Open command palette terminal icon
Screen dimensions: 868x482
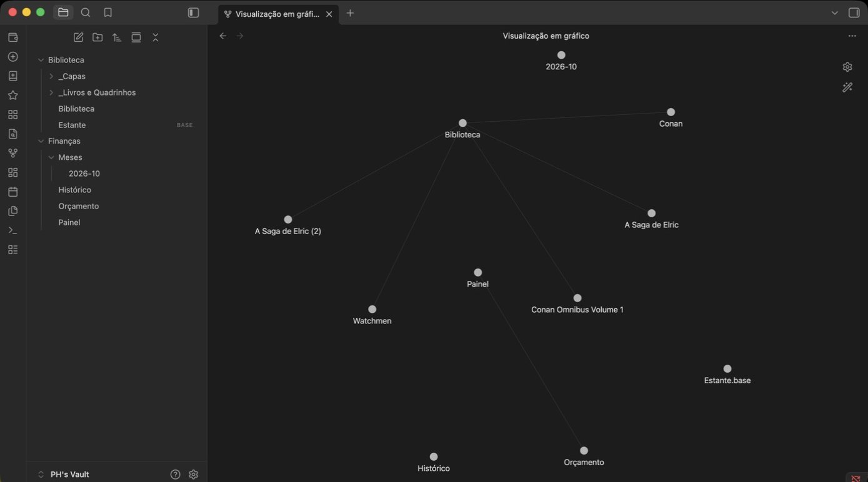[x=12, y=230]
